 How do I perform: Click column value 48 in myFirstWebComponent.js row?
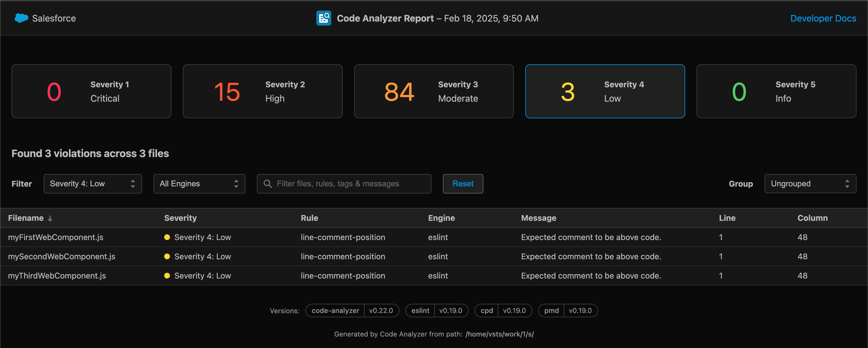click(802, 237)
